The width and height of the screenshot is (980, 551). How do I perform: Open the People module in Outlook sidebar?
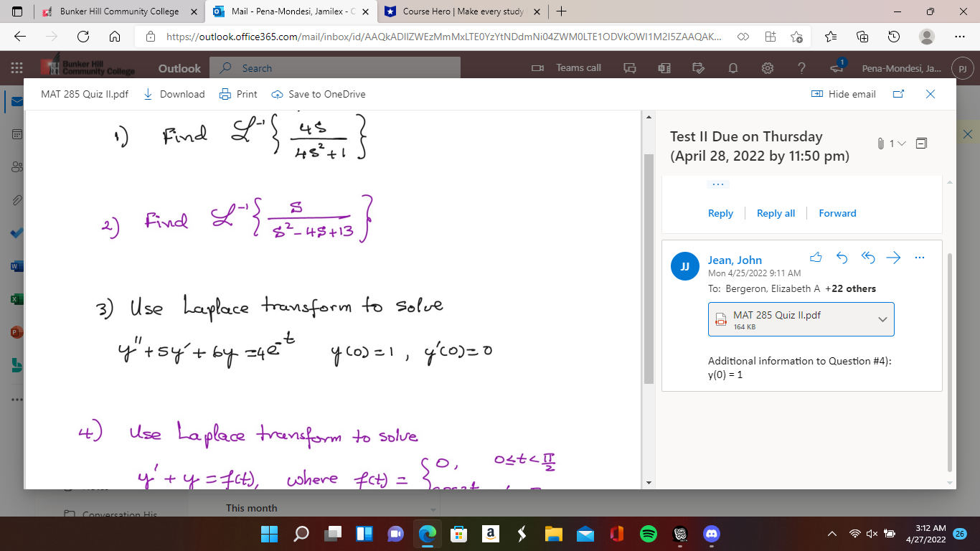(x=17, y=166)
